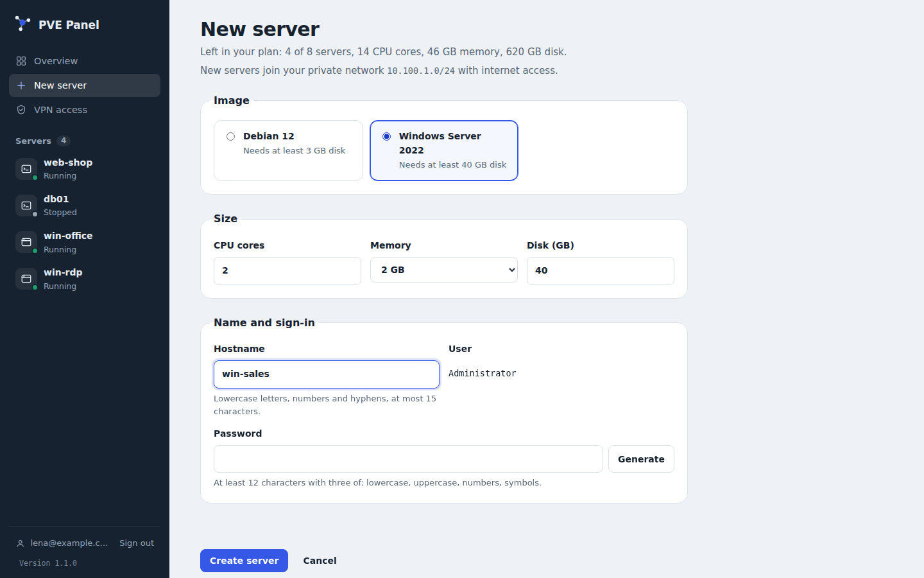Click the Administrator user text
The height and width of the screenshot is (578, 924).
[483, 373]
